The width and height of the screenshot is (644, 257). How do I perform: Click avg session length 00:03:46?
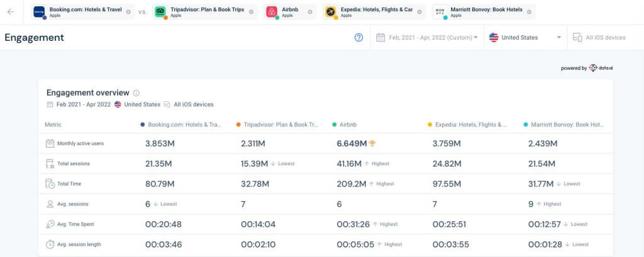click(164, 244)
